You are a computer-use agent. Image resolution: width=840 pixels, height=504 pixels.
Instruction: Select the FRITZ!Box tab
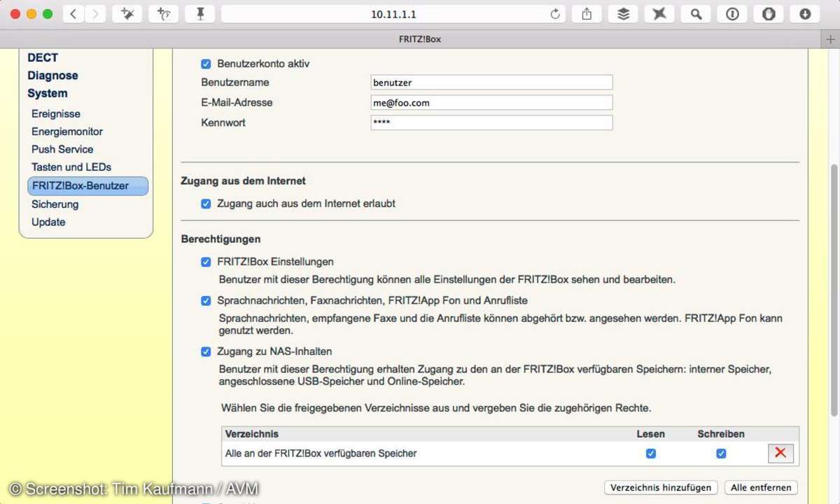coord(420,39)
